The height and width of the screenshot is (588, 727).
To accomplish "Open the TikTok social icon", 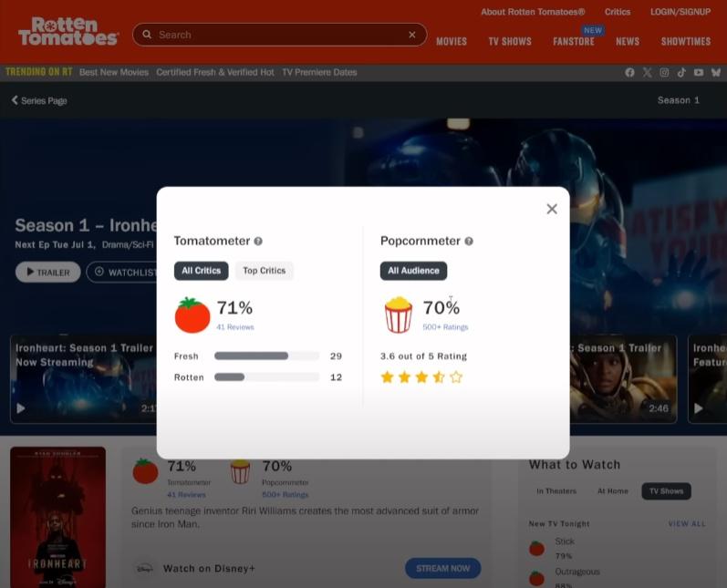I will click(681, 72).
